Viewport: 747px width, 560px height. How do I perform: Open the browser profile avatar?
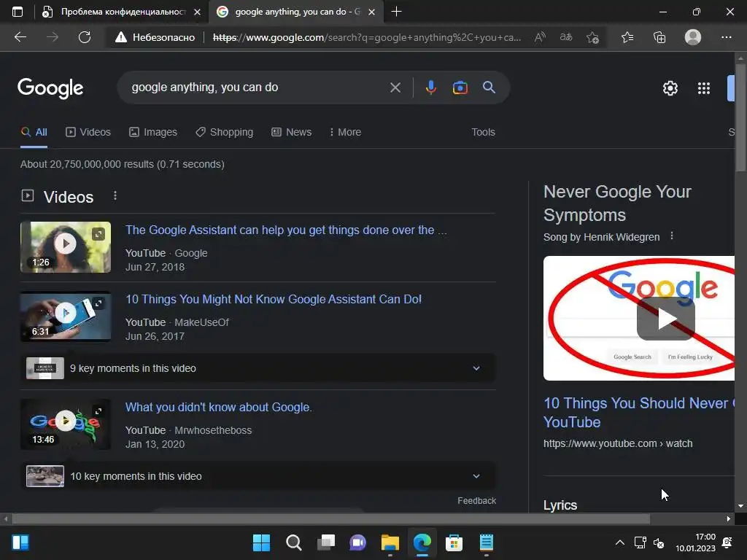(693, 37)
